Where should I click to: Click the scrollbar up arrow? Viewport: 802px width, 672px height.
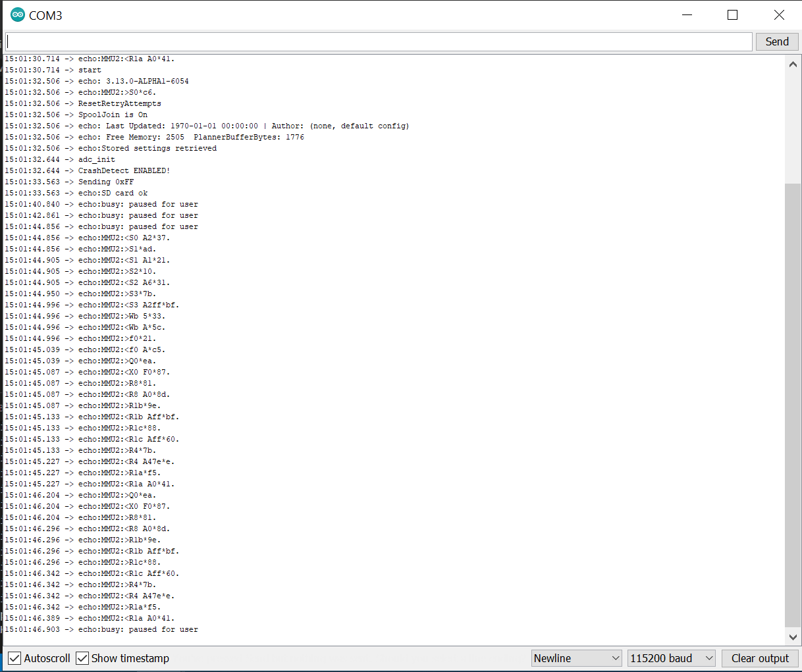click(793, 64)
